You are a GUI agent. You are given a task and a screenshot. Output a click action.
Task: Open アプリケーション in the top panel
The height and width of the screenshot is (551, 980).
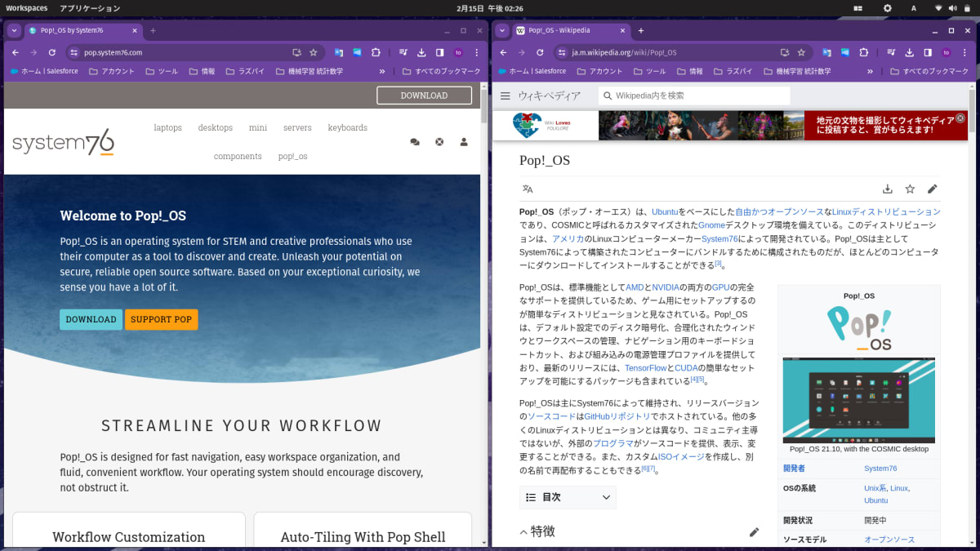point(90,8)
